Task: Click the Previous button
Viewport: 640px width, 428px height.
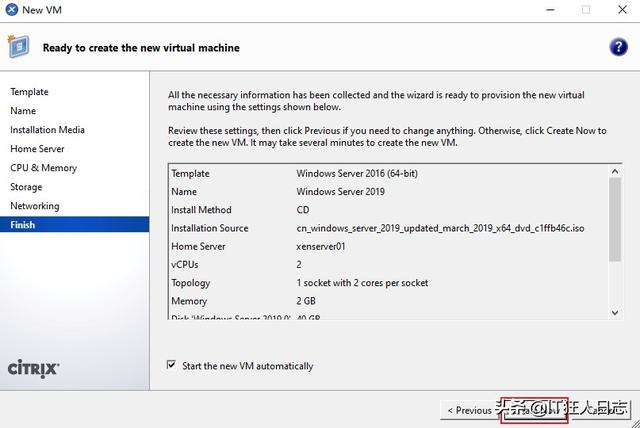Action: (469, 410)
